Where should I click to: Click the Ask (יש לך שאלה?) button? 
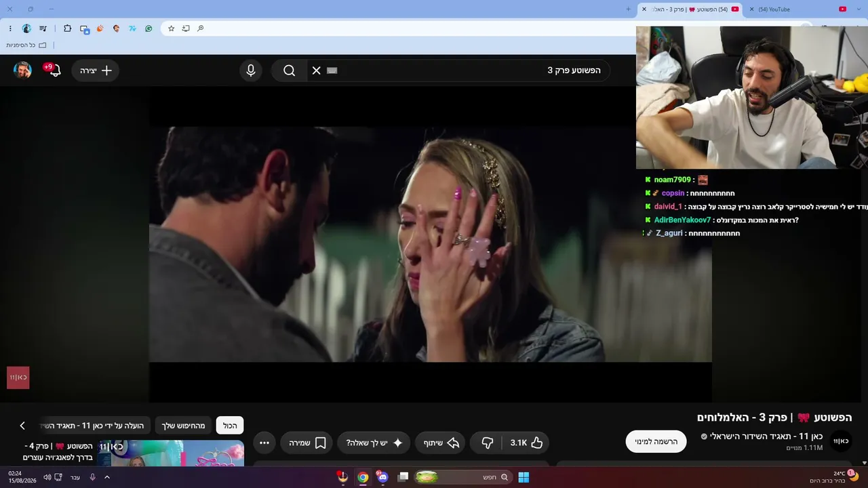point(374,443)
